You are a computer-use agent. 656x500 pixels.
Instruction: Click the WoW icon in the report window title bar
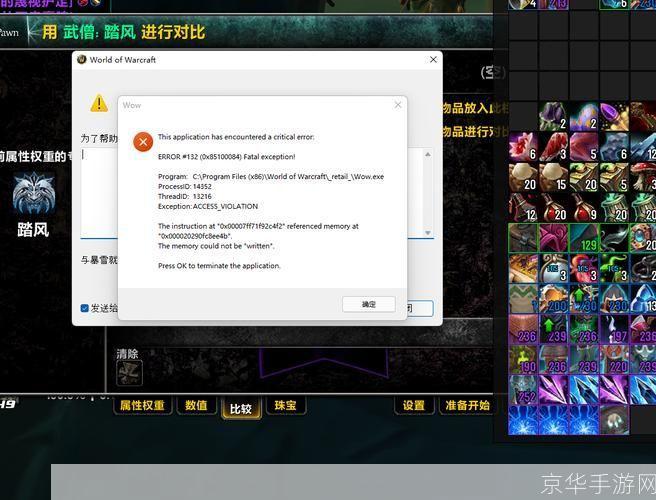[82, 59]
